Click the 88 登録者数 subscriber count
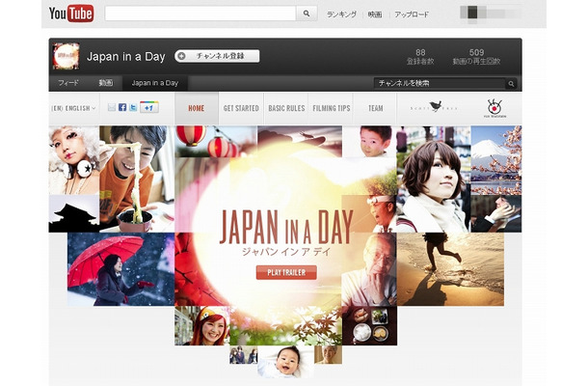This screenshot has width=588, height=386. tap(420, 57)
